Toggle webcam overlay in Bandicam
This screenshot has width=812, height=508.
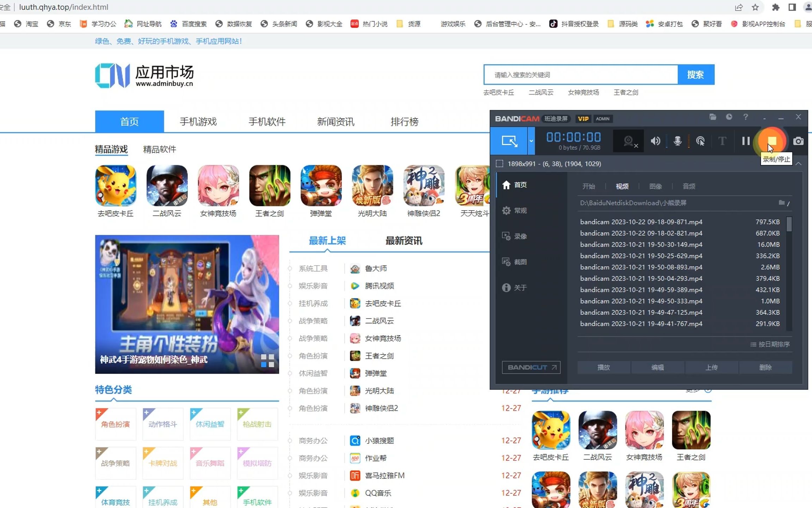pyautogui.click(x=629, y=141)
